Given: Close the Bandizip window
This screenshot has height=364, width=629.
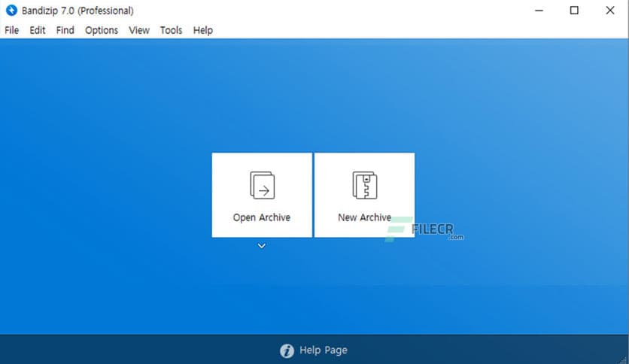Looking at the screenshot, I should click(x=609, y=11).
